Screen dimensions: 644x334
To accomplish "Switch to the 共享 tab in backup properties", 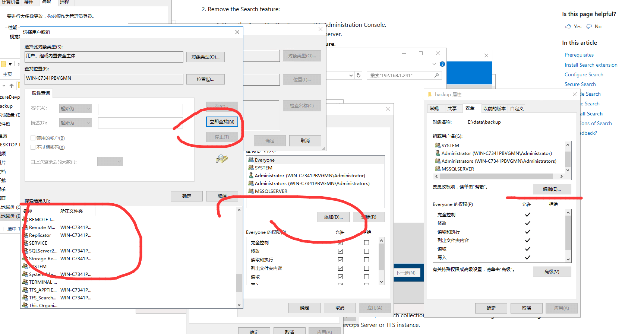I will (x=452, y=108).
